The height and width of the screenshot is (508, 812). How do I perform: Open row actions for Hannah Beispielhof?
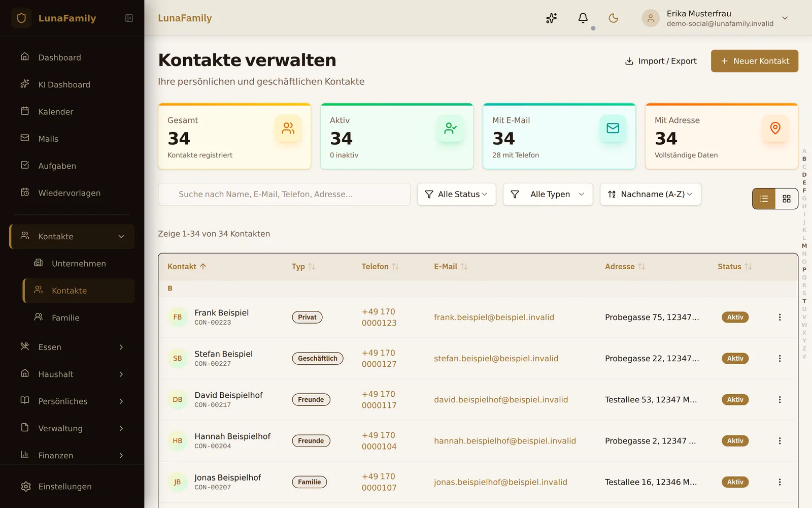click(x=780, y=441)
